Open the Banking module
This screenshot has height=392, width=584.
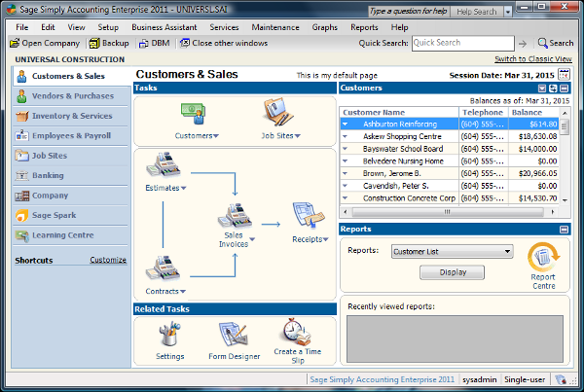(71, 175)
